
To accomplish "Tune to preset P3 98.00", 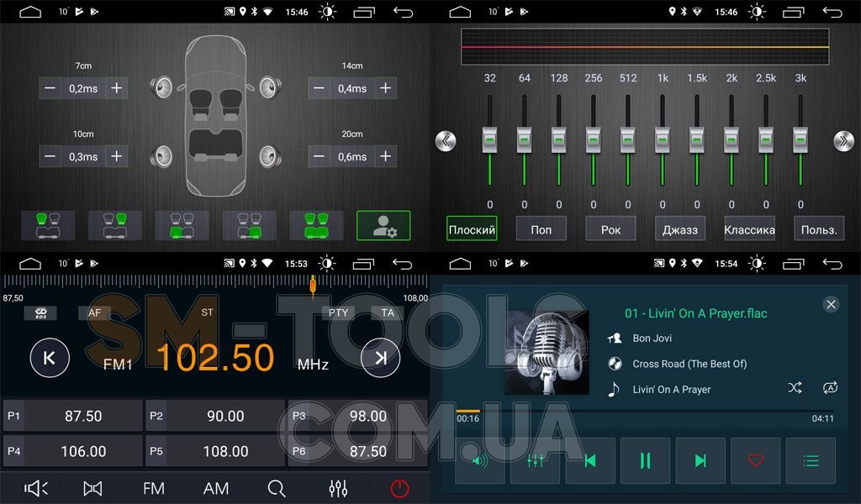I will [x=357, y=416].
